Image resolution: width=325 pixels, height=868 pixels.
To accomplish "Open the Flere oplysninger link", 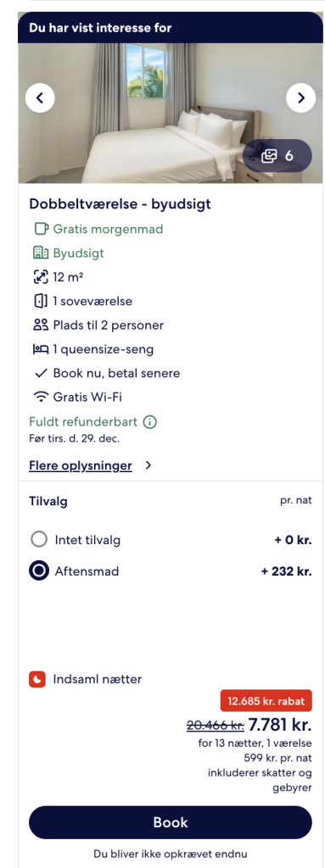I will [x=81, y=465].
